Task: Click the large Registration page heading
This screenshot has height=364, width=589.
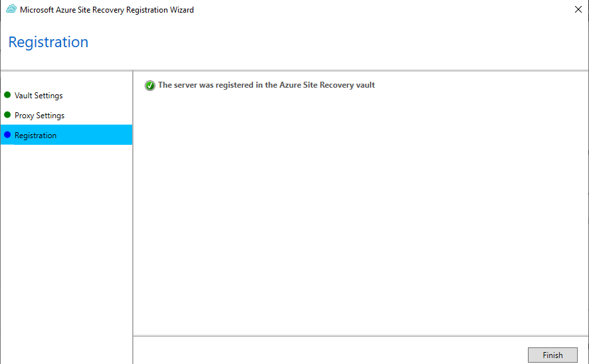Action: pyautogui.click(x=48, y=42)
